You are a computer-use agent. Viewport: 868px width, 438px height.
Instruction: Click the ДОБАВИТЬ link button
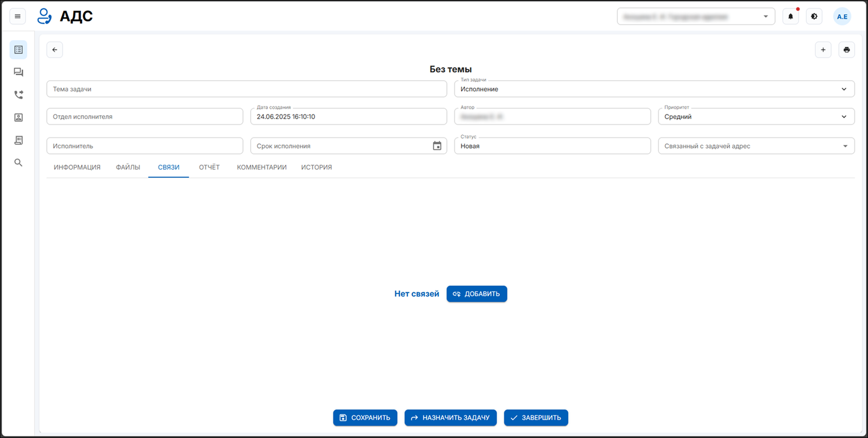(x=476, y=294)
